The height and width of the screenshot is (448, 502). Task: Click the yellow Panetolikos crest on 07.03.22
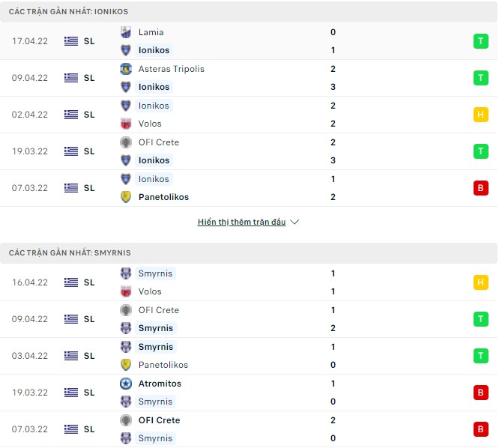pos(126,197)
